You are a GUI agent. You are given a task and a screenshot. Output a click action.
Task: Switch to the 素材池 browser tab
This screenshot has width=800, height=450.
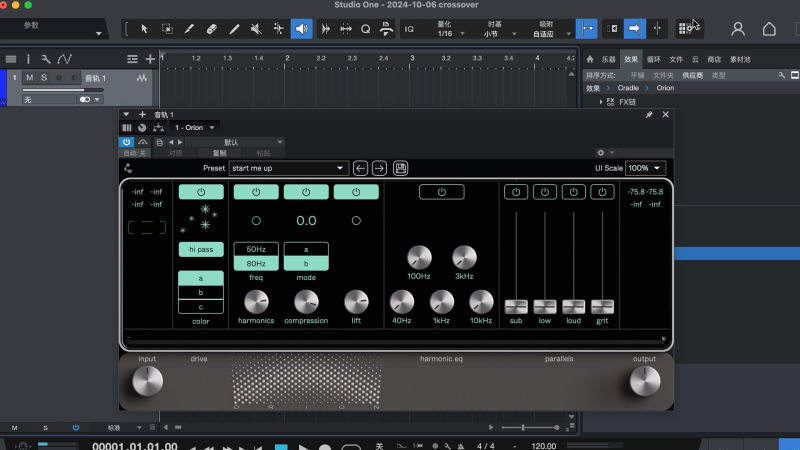(x=740, y=59)
